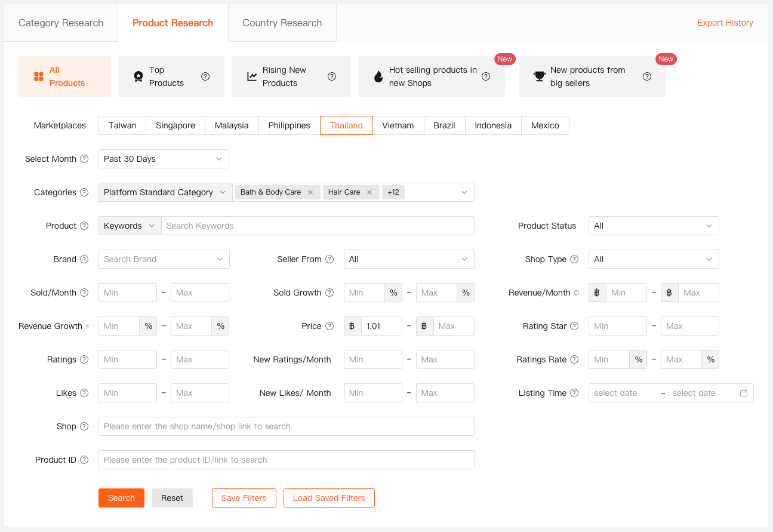The width and height of the screenshot is (773, 532).
Task: Open the Country Research tab
Action: (282, 23)
